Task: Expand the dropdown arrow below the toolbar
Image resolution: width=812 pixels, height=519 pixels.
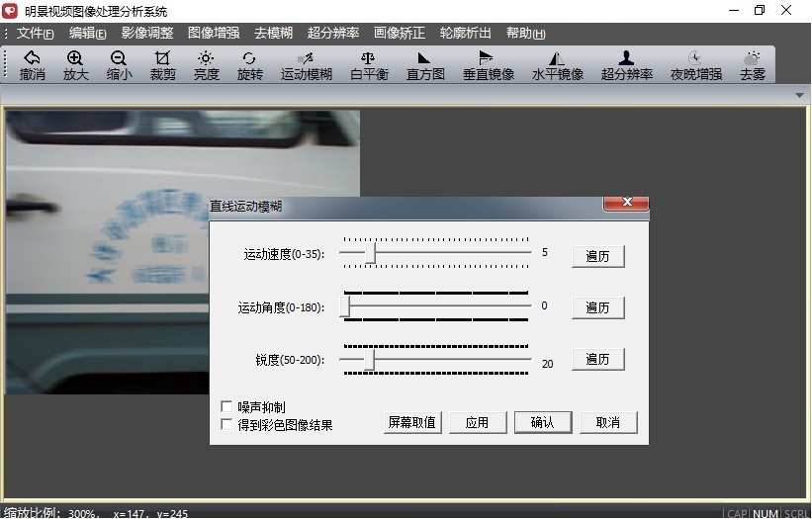Action: (799, 95)
